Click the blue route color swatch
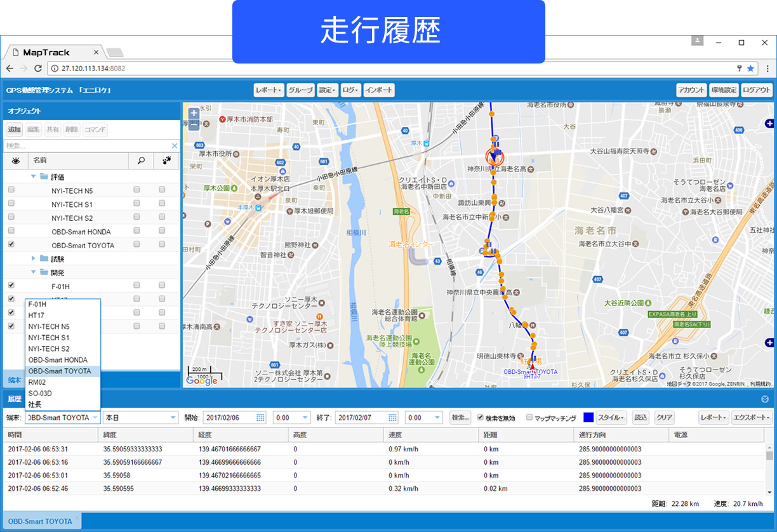777x532 pixels. pyautogui.click(x=588, y=418)
